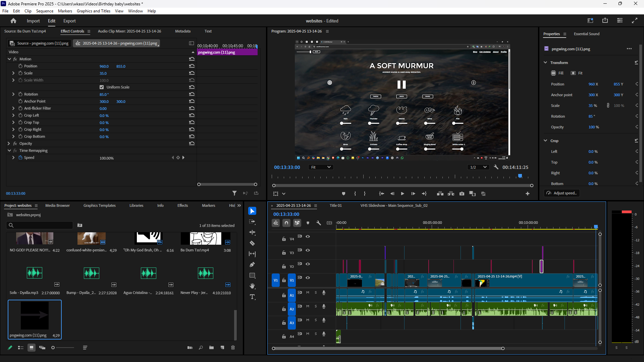
Task: Open the Fit zoom level dropdown
Action: pos(320,167)
